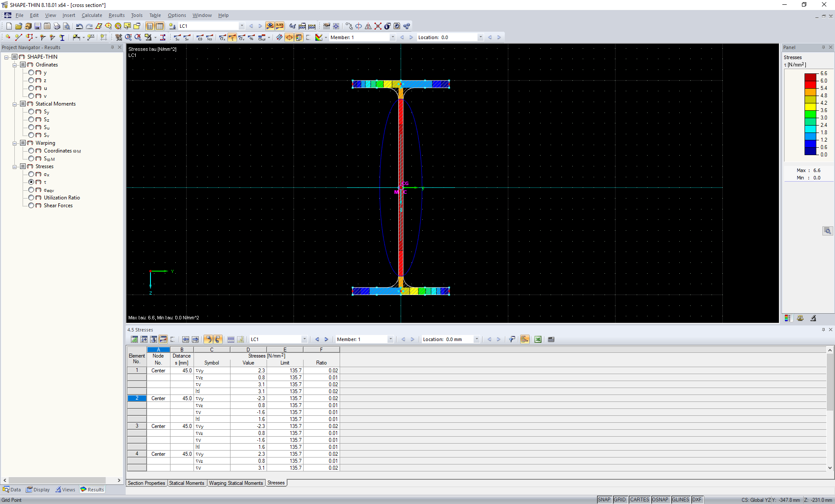Undo the last action
This screenshot has height=504, width=835.
point(79,26)
